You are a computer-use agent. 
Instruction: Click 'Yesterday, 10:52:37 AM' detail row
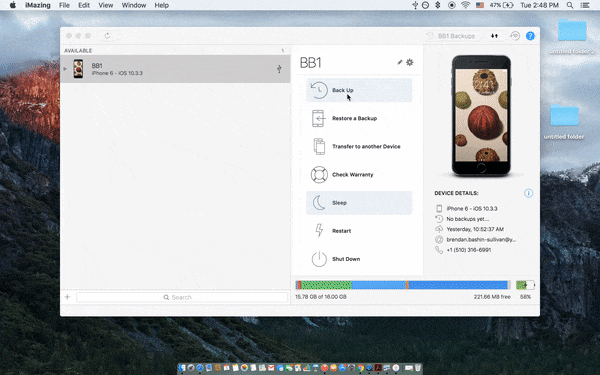tap(470, 229)
